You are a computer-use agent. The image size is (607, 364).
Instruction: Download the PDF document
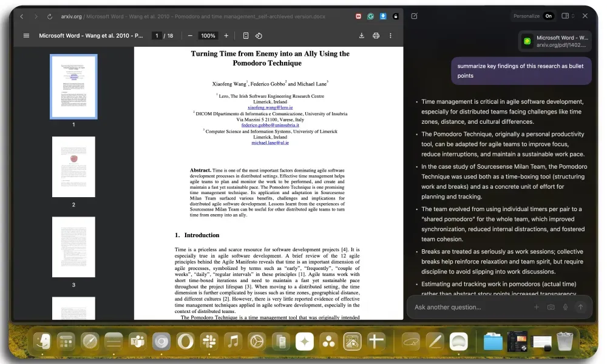point(362,36)
